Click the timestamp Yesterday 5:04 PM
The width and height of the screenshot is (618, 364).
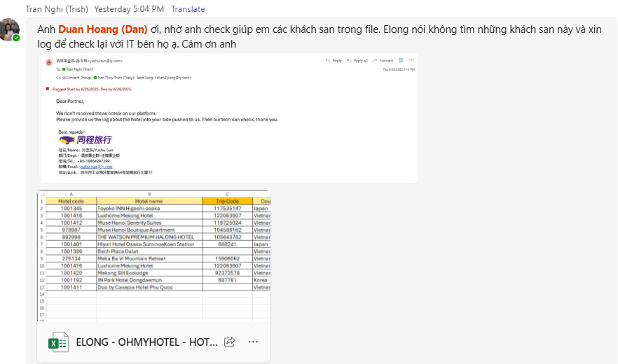tap(129, 9)
